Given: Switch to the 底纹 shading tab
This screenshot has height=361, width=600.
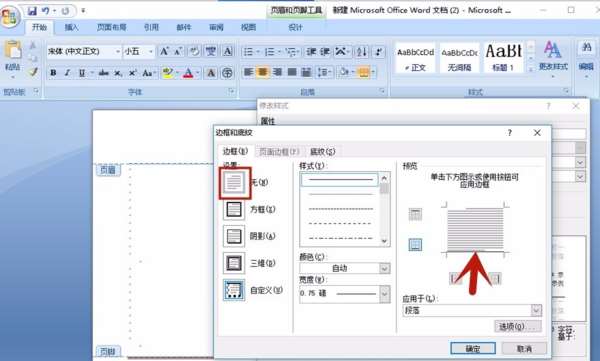Looking at the screenshot, I should coord(323,152).
